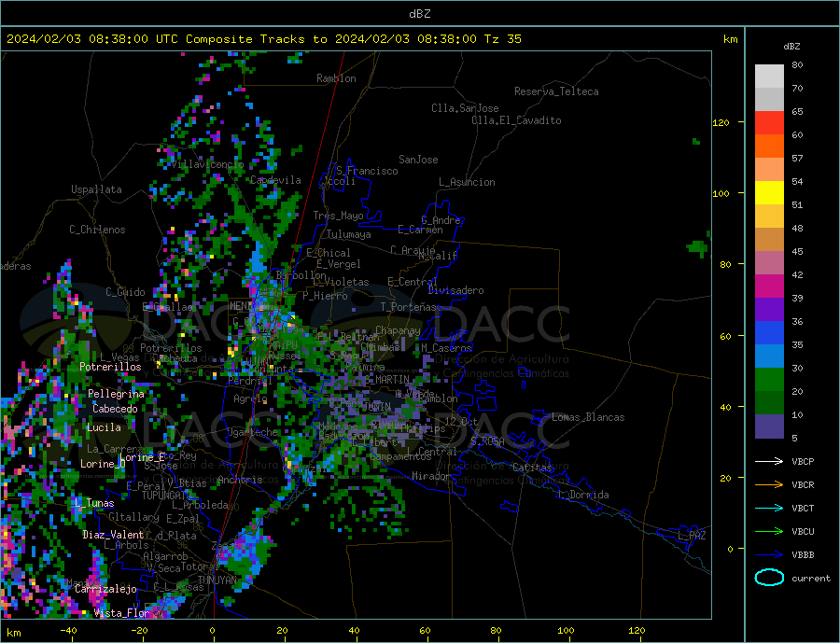Click the Villavicencio map label
The width and height of the screenshot is (840, 643).
(x=208, y=164)
